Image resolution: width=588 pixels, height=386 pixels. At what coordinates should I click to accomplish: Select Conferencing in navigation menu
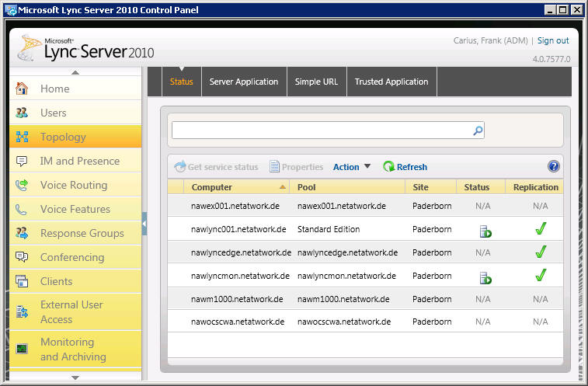(75, 257)
